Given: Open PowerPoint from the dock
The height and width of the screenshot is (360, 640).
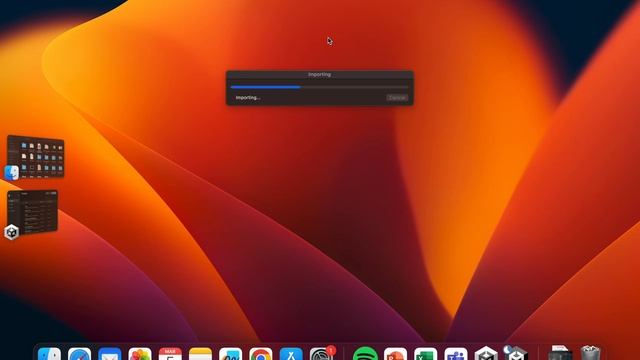Looking at the screenshot, I should (x=396, y=354).
